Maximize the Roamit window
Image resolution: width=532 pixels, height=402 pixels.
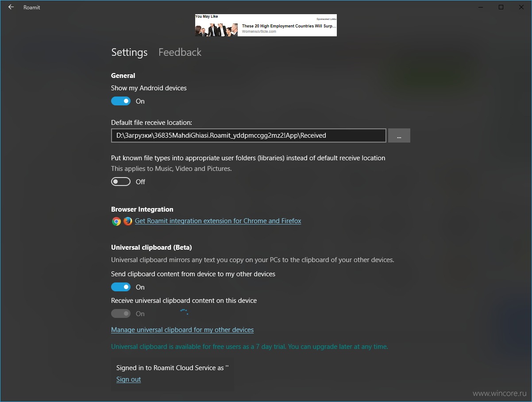pos(501,7)
